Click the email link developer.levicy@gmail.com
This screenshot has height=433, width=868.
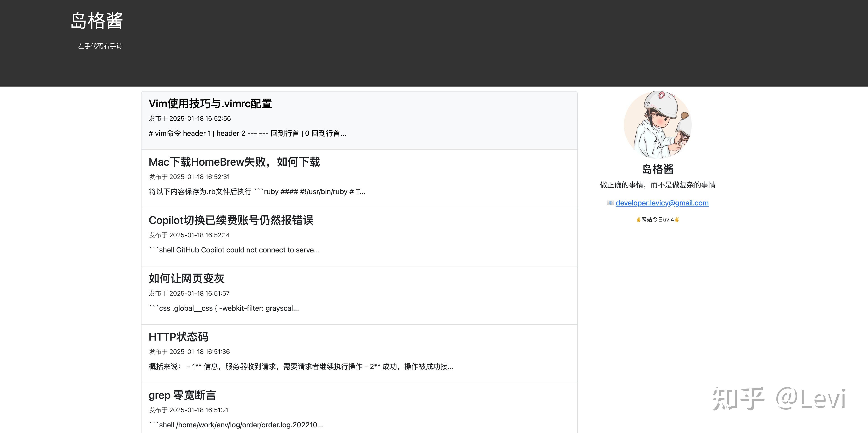pos(662,203)
